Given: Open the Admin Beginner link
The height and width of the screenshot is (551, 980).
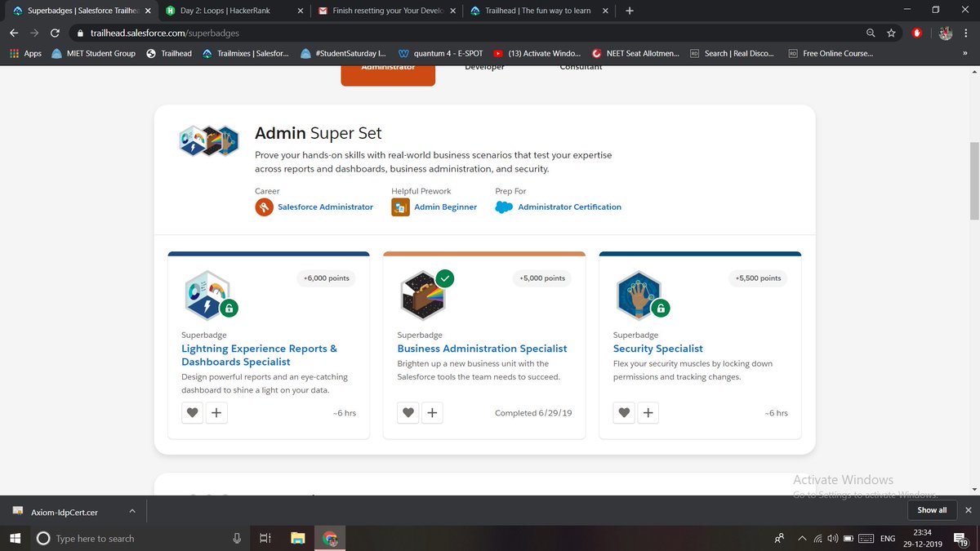Looking at the screenshot, I should [445, 207].
